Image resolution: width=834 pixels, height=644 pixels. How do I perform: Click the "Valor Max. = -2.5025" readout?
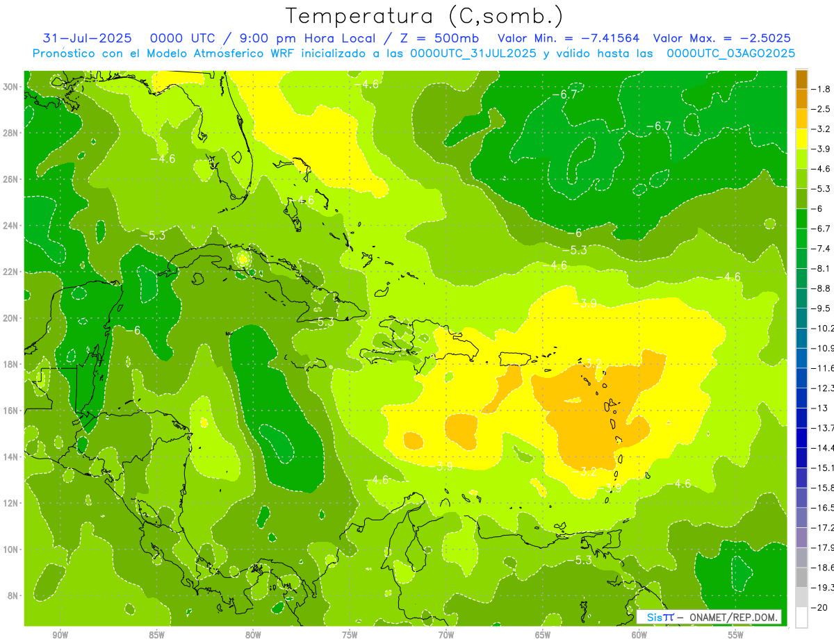coord(722,38)
